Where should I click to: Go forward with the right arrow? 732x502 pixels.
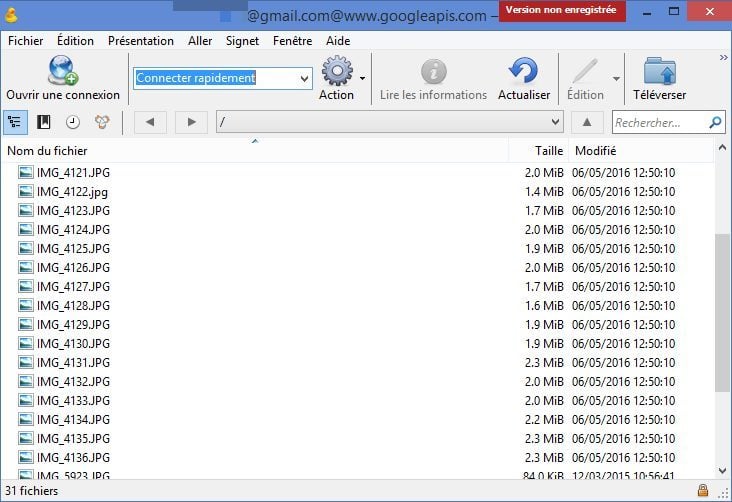pos(191,122)
